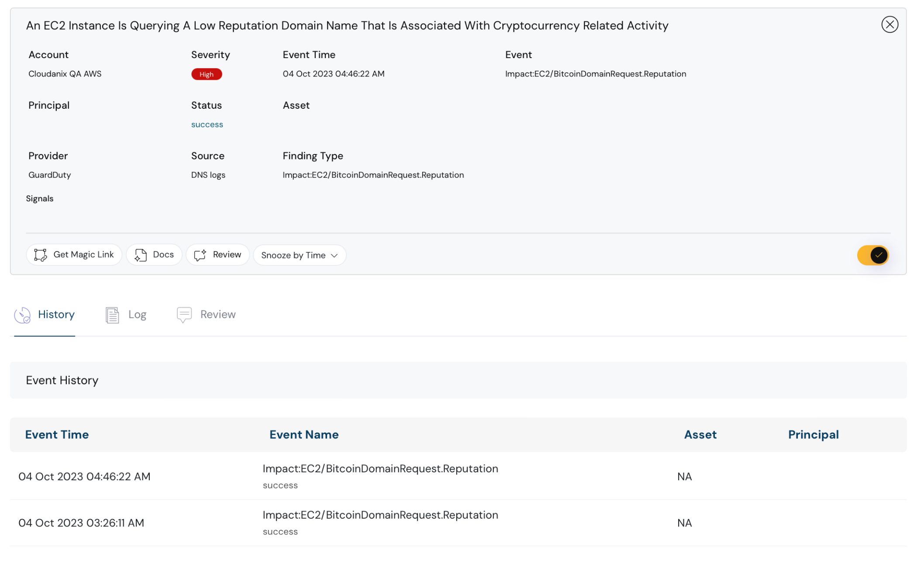Open the Snooze by Time dropdown

point(299,255)
